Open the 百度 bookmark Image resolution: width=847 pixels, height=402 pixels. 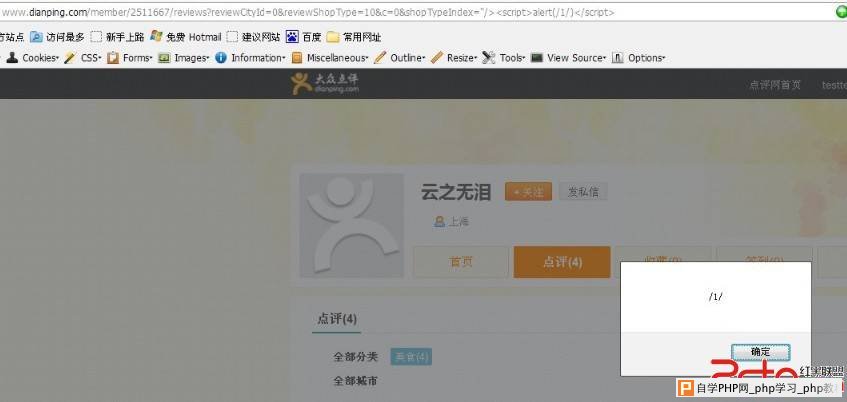coord(304,37)
